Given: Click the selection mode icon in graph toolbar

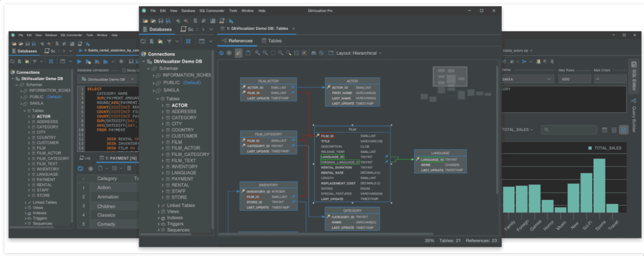Looking at the screenshot, I should coord(273,53).
